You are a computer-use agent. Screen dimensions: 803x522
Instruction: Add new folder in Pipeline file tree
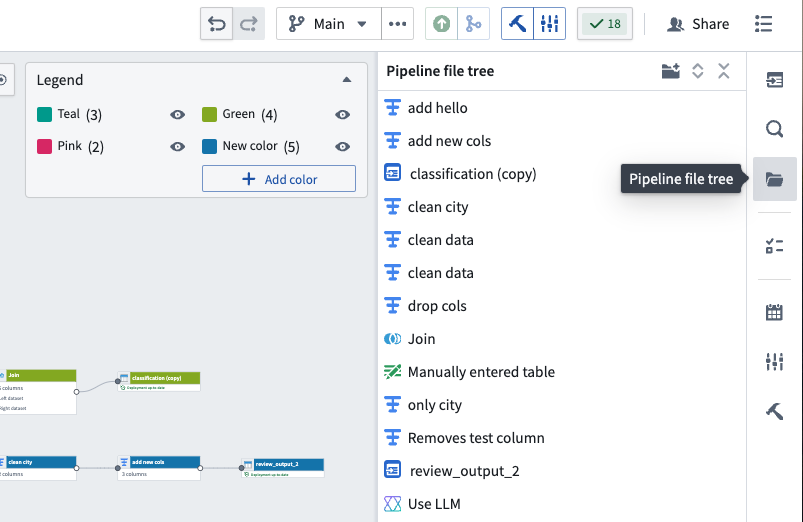click(670, 71)
